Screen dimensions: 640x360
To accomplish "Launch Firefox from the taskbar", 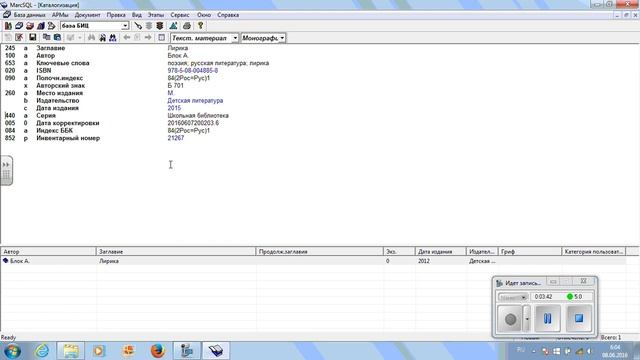I will click(x=158, y=351).
